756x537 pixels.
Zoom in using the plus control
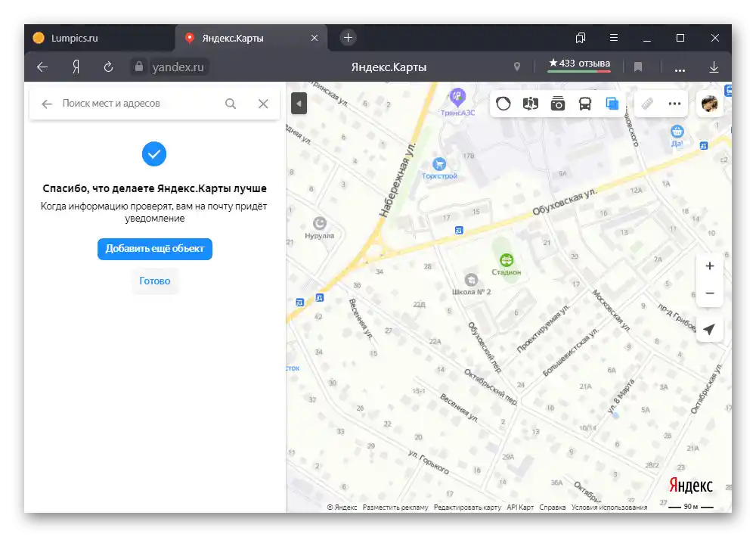[x=709, y=265]
